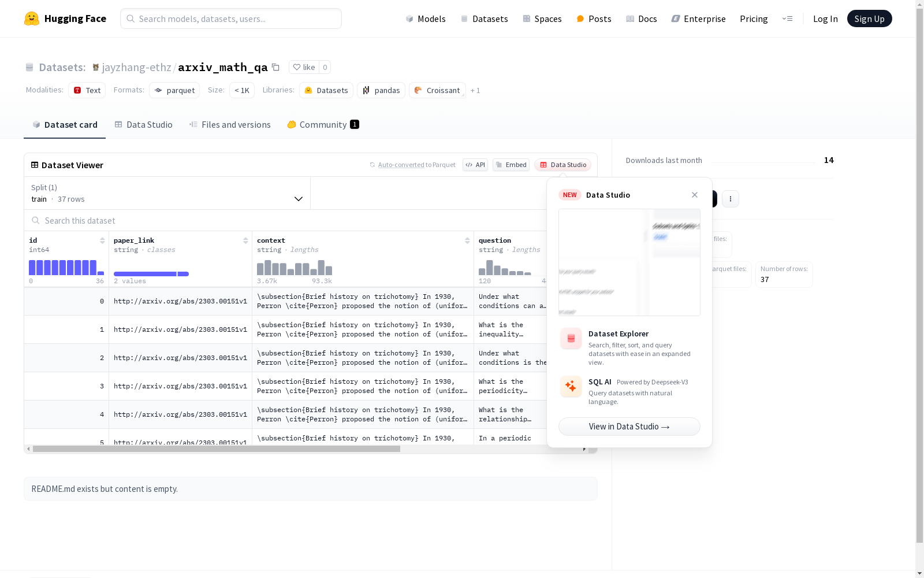The height and width of the screenshot is (578, 924).
Task: Select the Text modality tag
Action: [x=87, y=90]
